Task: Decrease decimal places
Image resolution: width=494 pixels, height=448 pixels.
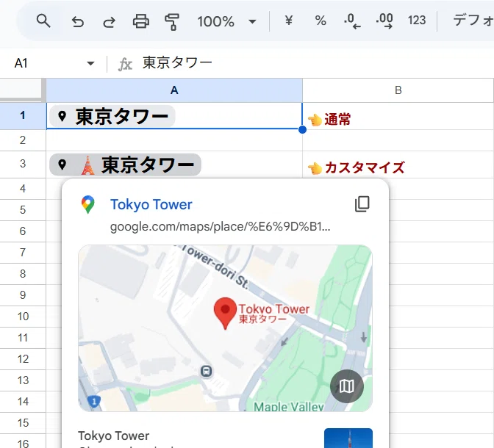Action: pos(353,21)
